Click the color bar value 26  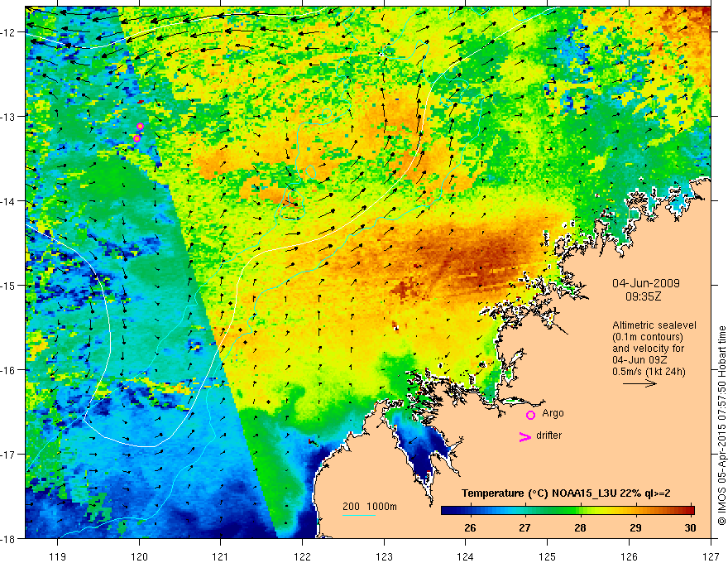470,527
